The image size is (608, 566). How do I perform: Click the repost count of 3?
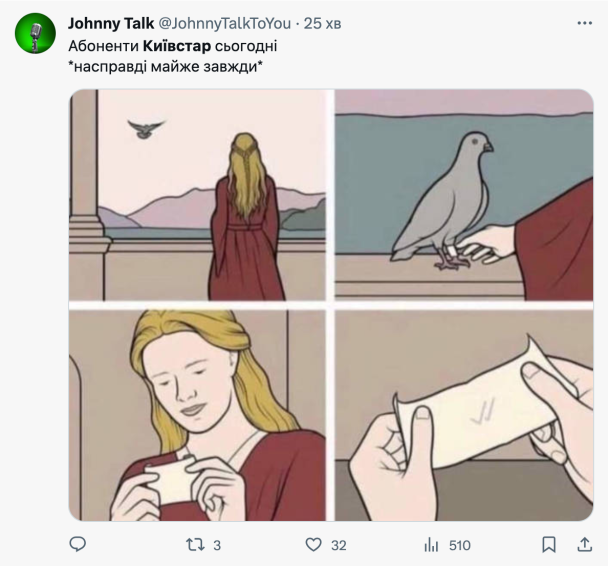[218, 545]
